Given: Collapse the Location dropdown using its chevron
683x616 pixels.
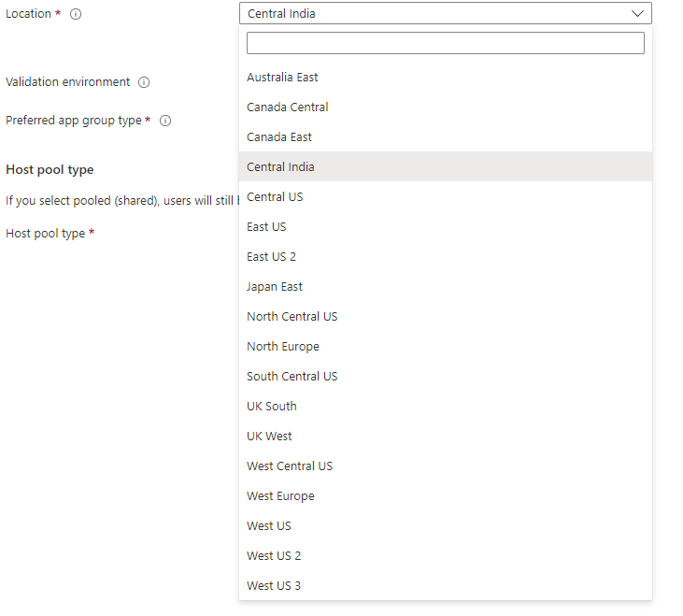Looking at the screenshot, I should (637, 14).
